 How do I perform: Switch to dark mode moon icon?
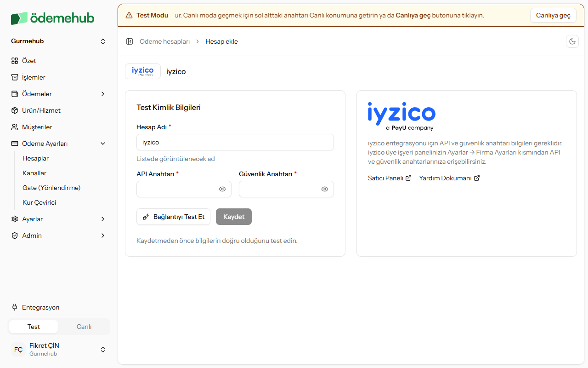coord(572,41)
